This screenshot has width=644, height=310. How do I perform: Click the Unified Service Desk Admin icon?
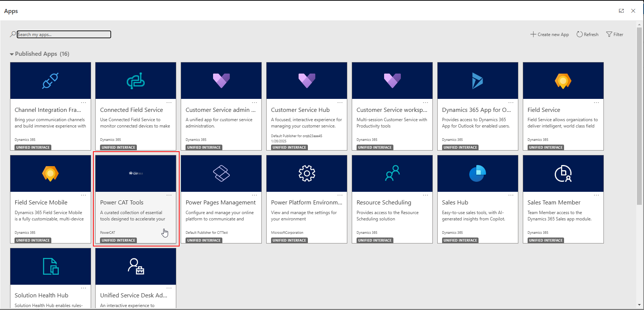pos(136,267)
